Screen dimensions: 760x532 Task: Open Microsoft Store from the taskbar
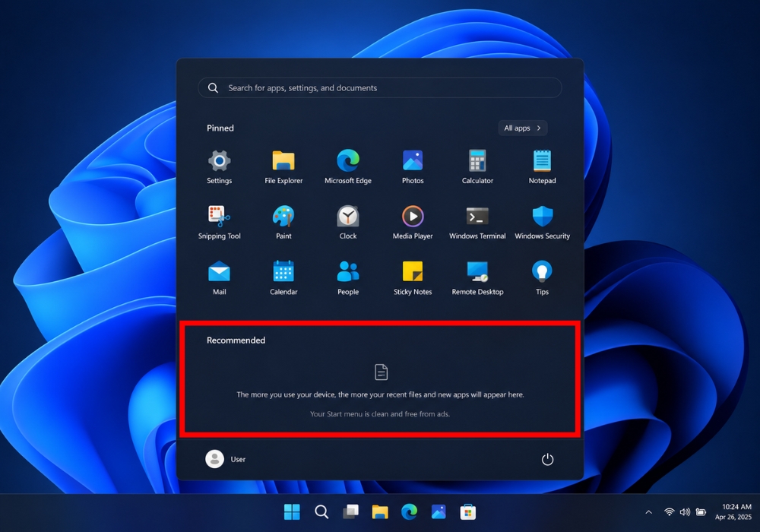click(467, 511)
